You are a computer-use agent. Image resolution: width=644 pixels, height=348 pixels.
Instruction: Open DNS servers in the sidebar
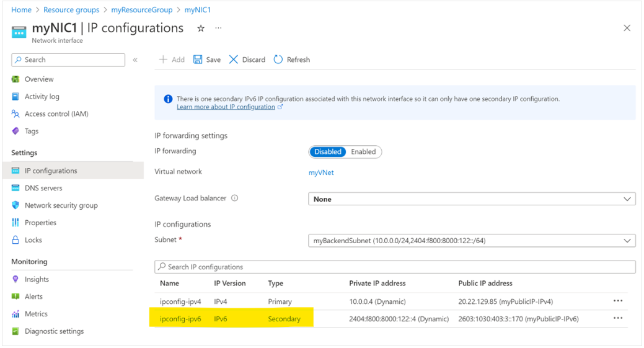tap(43, 188)
